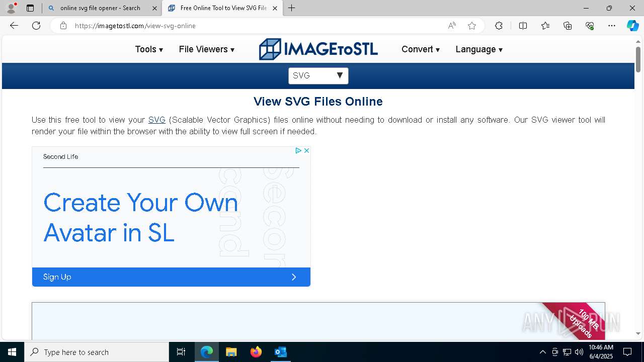The width and height of the screenshot is (644, 362).
Task: Open the taskbar clock and date
Action: [x=601, y=352]
